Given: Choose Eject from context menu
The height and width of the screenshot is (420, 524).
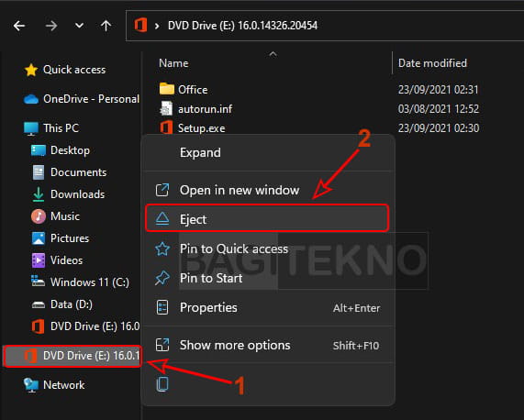Looking at the screenshot, I should click(267, 219).
